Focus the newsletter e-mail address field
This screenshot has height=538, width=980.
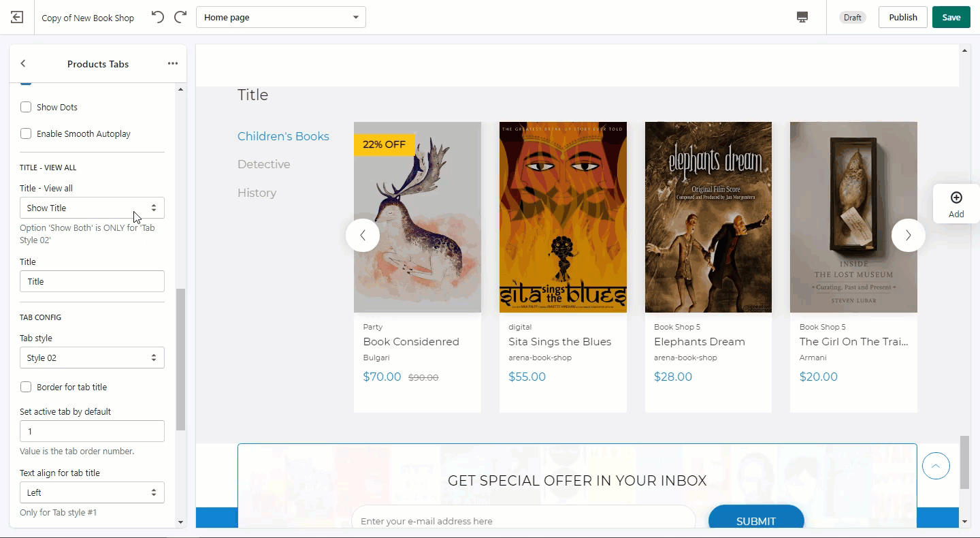[523, 520]
